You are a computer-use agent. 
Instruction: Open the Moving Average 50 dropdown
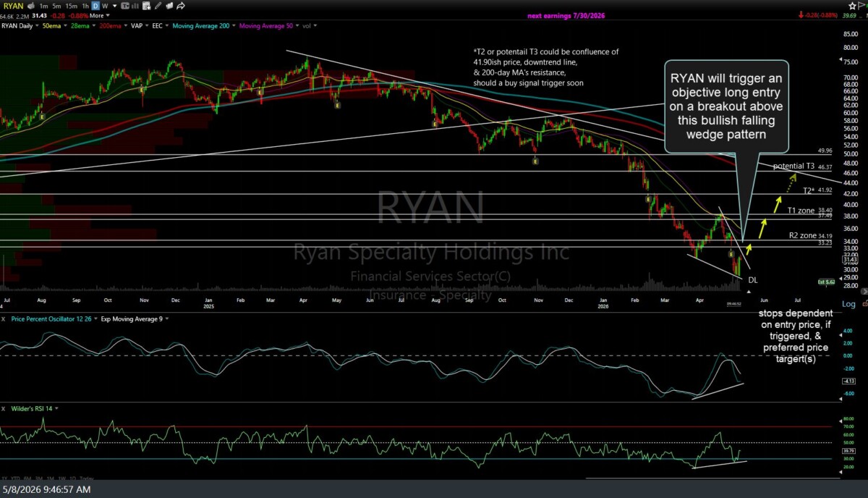point(297,26)
